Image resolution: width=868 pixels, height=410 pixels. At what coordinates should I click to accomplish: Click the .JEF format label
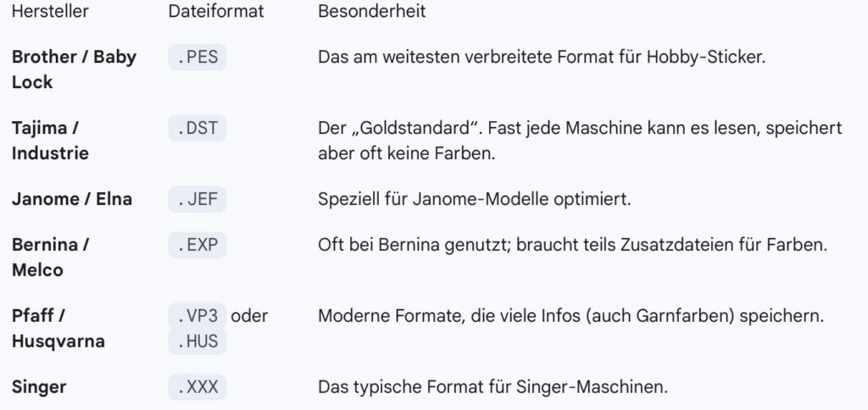tap(197, 200)
